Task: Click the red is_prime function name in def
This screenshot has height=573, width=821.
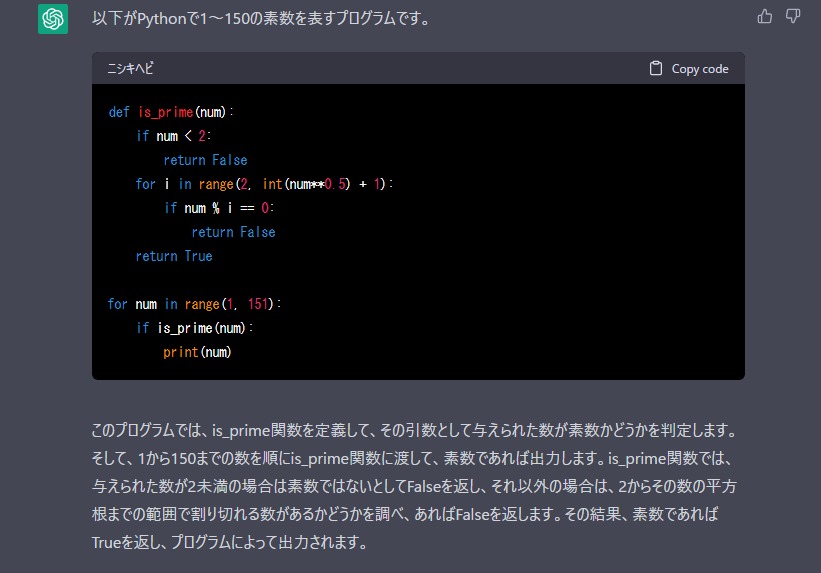Action: pos(165,112)
